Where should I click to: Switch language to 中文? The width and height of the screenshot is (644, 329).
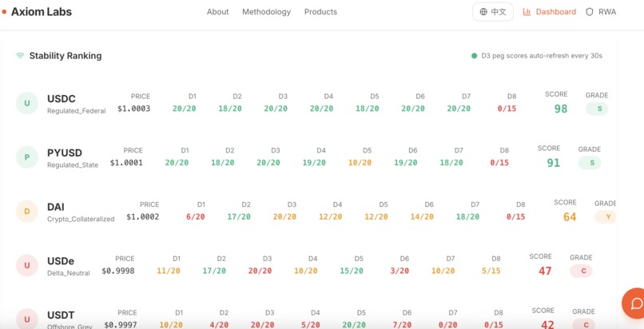click(x=493, y=12)
